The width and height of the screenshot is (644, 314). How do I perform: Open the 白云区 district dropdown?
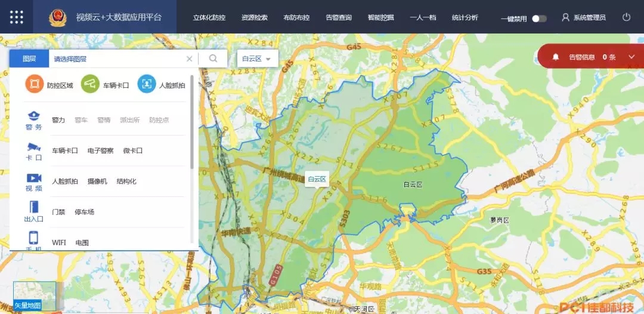click(258, 59)
